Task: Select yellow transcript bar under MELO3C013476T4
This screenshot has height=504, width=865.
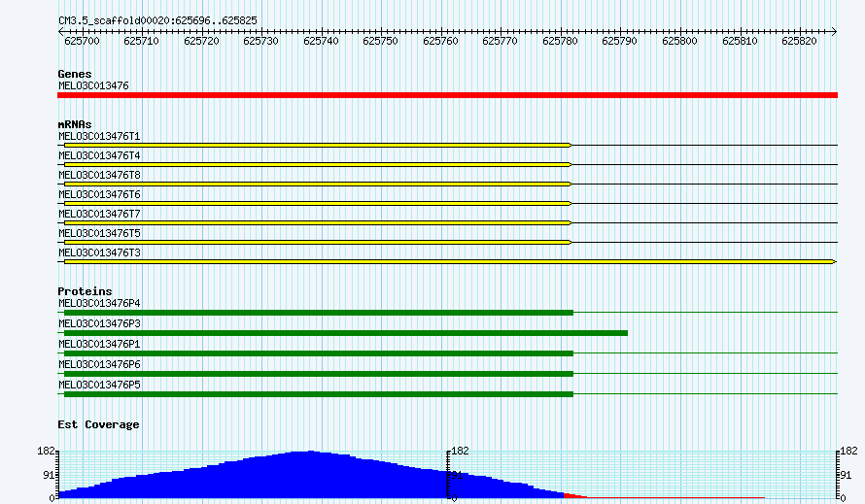Action: (x=318, y=164)
